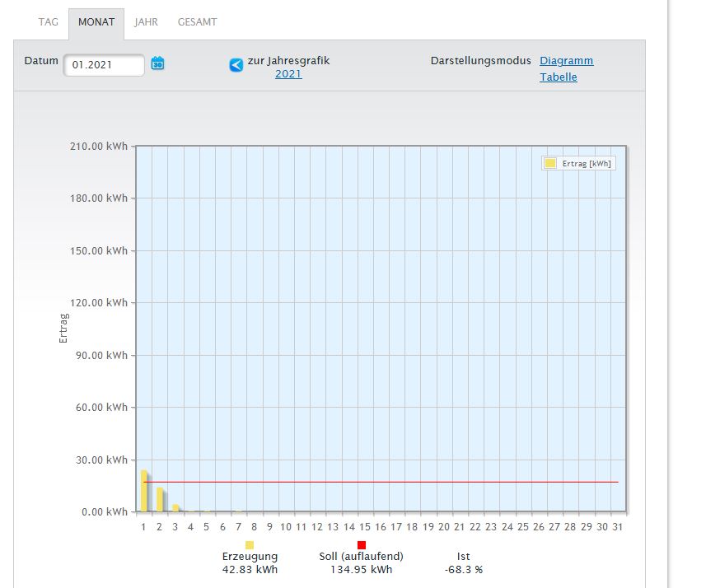Click the Ist -68.3 % value

[x=463, y=569]
